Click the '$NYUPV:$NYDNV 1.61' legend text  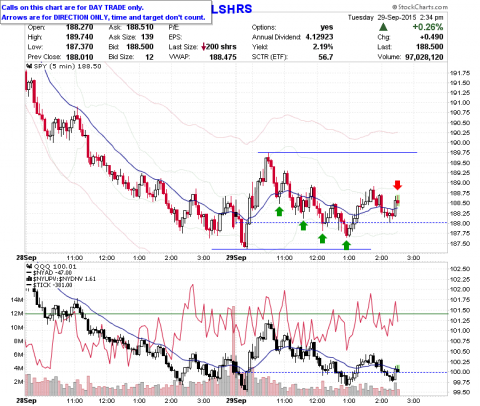[64, 279]
